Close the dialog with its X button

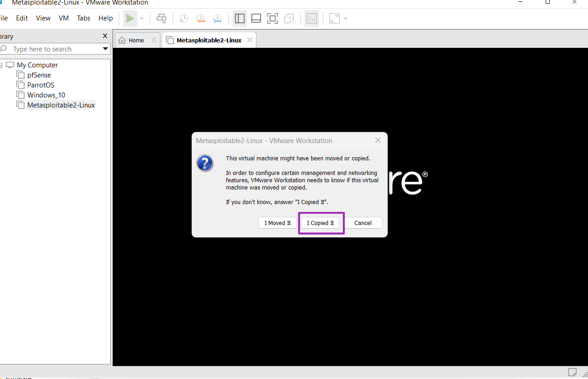tap(378, 141)
